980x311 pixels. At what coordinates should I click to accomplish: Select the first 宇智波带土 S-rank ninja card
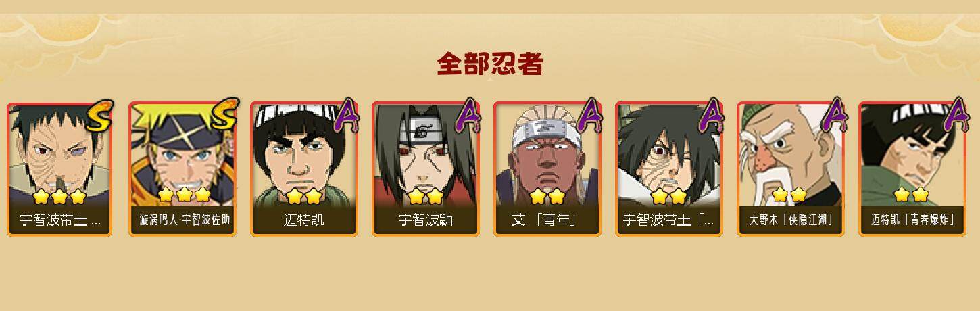[59, 169]
